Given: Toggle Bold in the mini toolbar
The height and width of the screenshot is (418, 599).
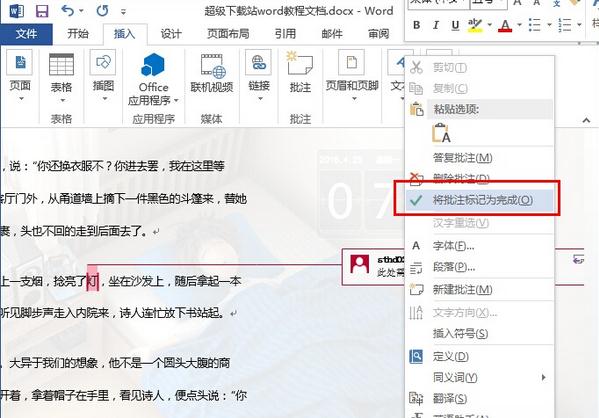Looking at the screenshot, I should click(417, 25).
